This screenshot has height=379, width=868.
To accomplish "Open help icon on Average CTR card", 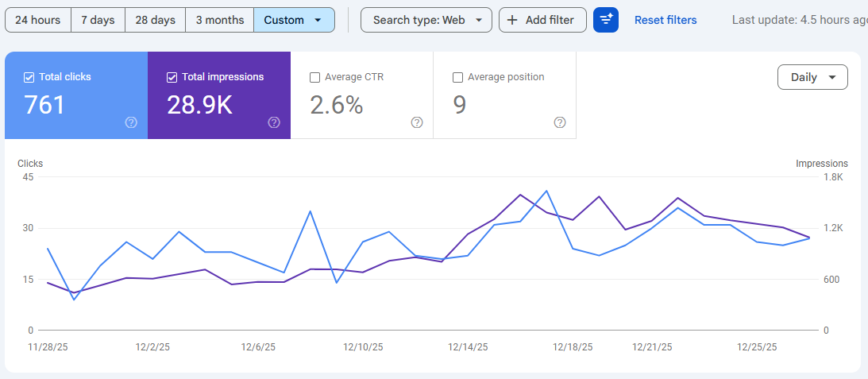I will 417,122.
